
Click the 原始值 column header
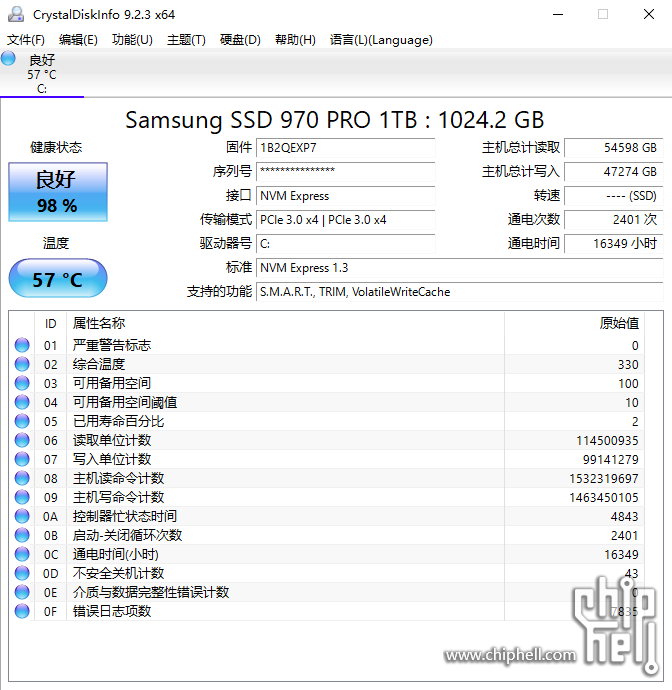574,323
